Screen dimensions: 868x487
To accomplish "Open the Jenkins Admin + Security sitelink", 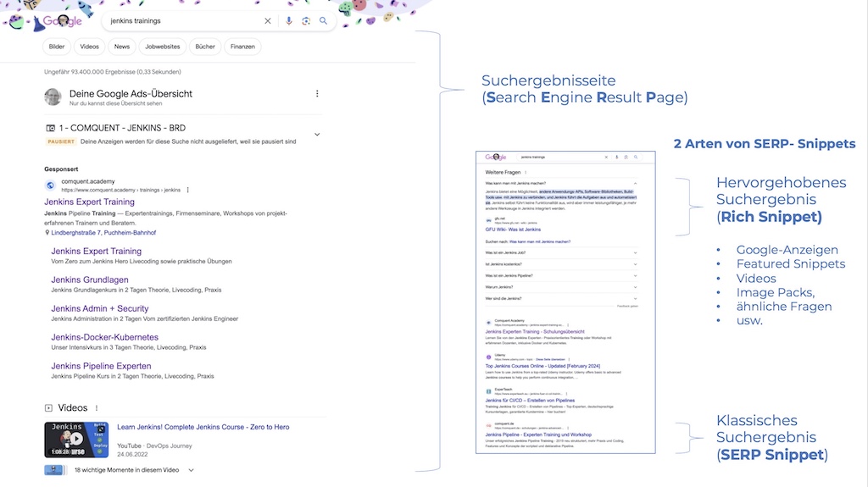I will tap(100, 309).
